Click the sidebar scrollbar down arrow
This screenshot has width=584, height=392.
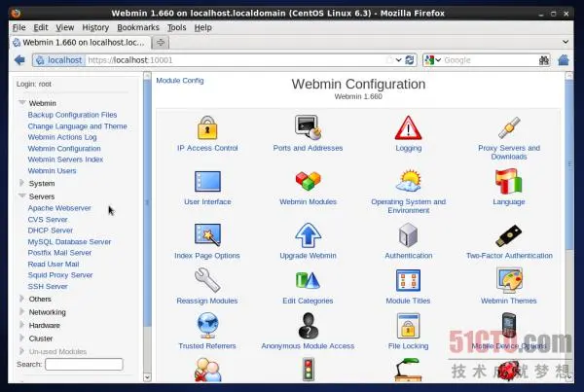pos(147,377)
